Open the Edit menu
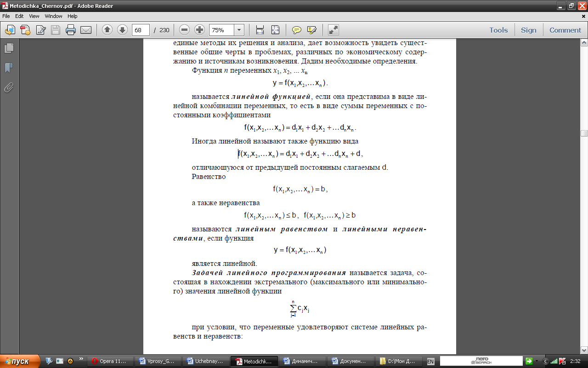 point(19,16)
